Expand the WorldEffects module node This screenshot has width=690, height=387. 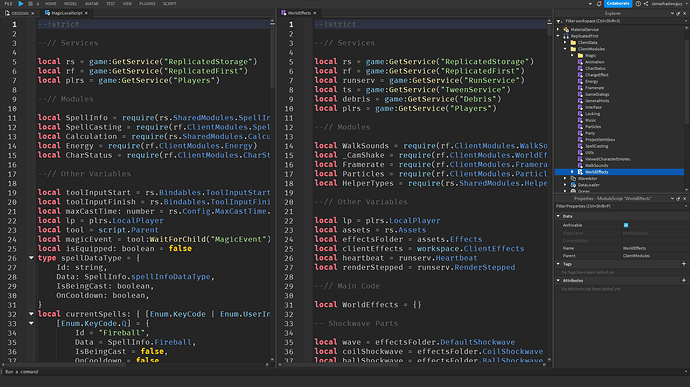click(x=573, y=172)
